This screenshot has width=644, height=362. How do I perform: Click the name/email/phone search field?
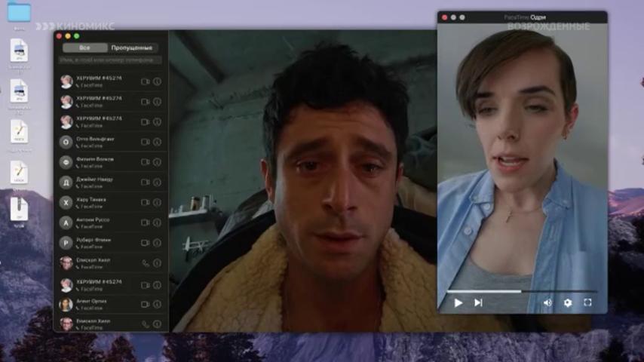click(x=109, y=60)
